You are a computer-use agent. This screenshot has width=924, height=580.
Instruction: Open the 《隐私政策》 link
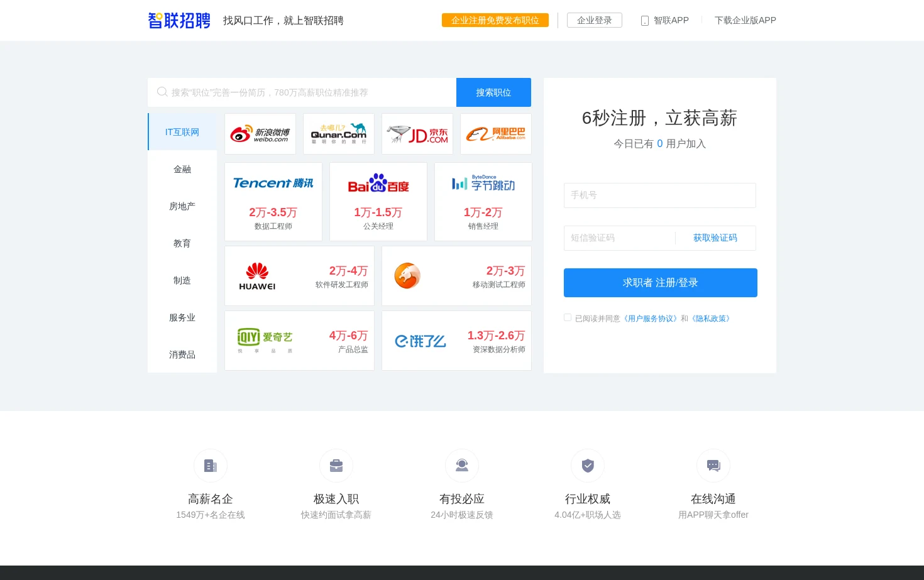coord(711,319)
